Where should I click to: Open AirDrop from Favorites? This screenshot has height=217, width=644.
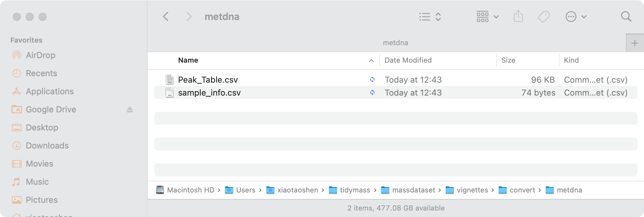click(40, 55)
